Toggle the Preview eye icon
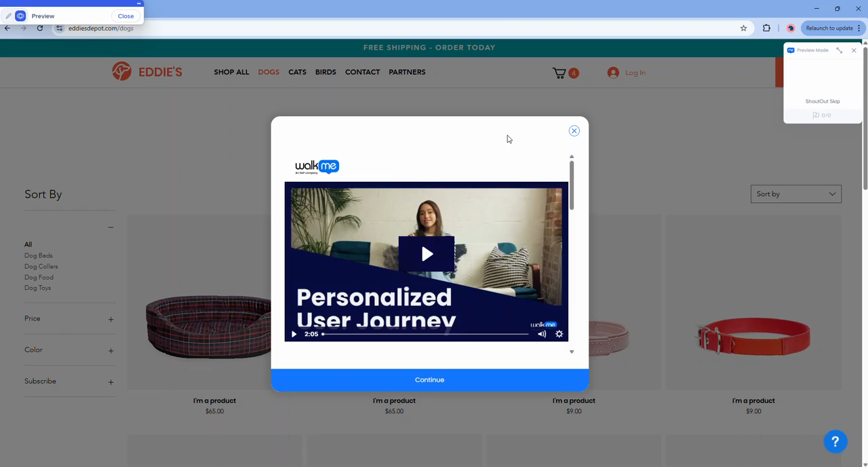The height and width of the screenshot is (467, 868). point(20,16)
